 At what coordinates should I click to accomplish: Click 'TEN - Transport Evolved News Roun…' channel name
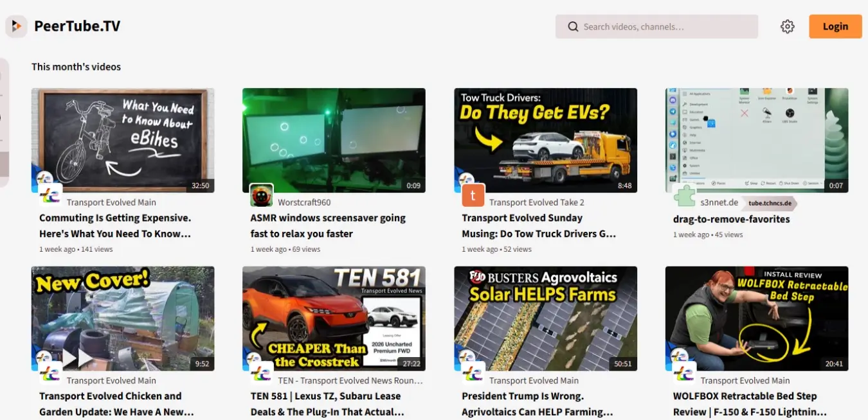(x=350, y=381)
